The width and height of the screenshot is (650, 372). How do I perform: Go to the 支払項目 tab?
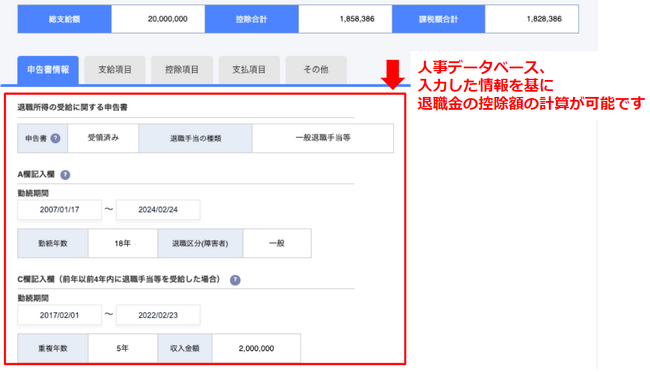(x=249, y=70)
